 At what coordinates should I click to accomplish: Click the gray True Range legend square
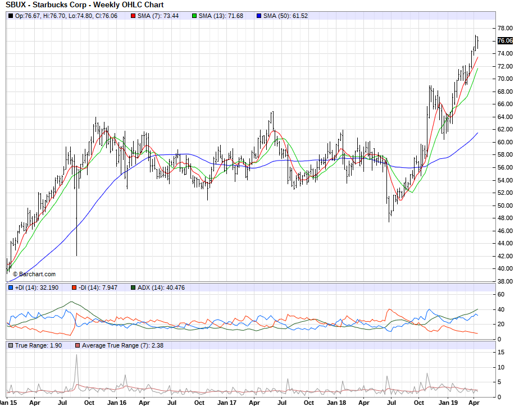pos(11,345)
